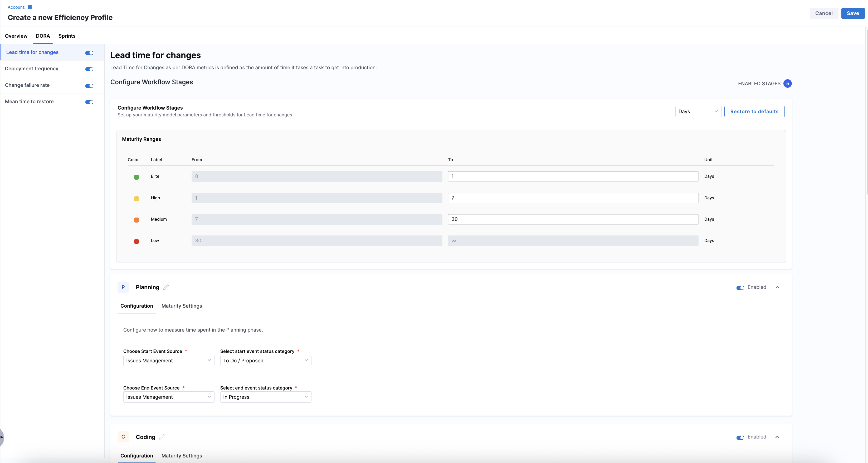Toggle Lead time for changes switch
Screen dimensions: 868x463
tap(89, 53)
